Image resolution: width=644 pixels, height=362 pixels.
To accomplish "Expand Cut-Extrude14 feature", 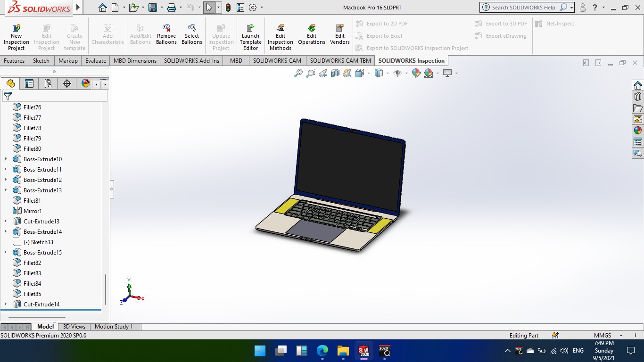I will pyautogui.click(x=6, y=304).
